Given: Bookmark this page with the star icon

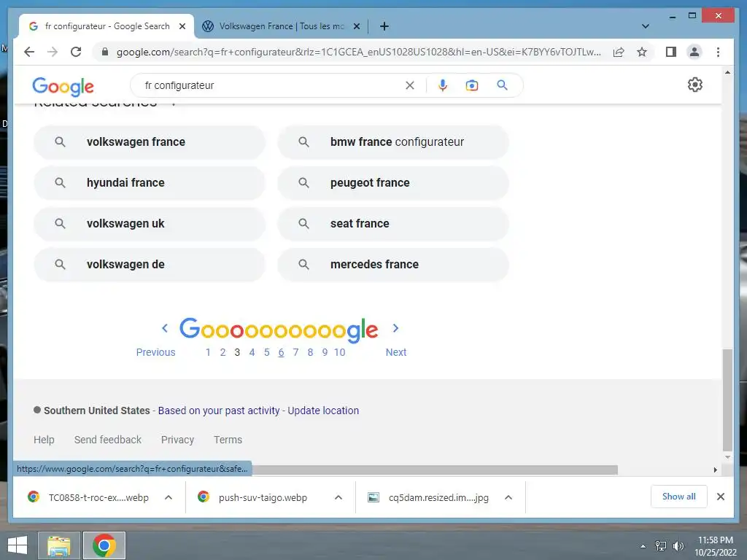Looking at the screenshot, I should pyautogui.click(x=642, y=52).
